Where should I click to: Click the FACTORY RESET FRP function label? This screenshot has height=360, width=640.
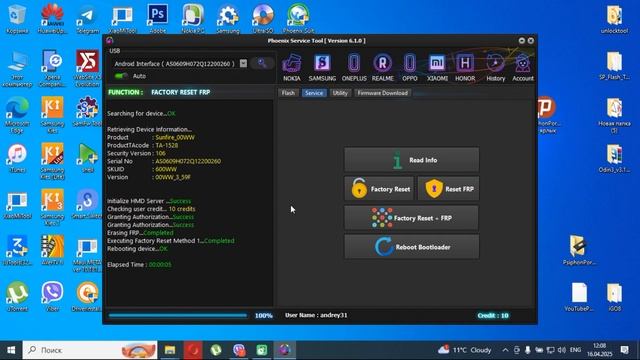pos(180,92)
